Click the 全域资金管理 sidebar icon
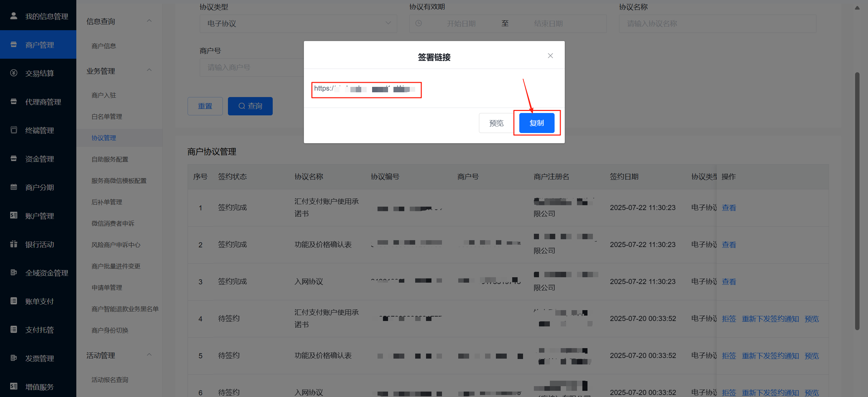Image resolution: width=868 pixels, height=397 pixels. (14, 272)
